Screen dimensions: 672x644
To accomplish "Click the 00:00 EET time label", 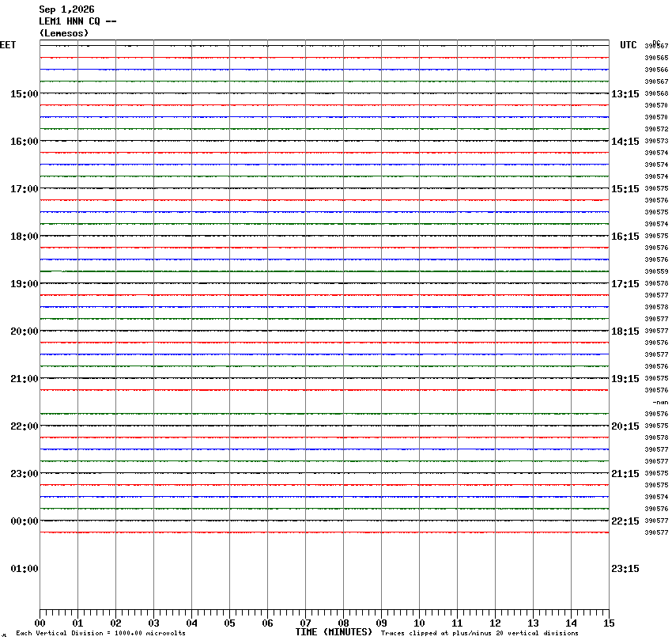I will pos(24,521).
